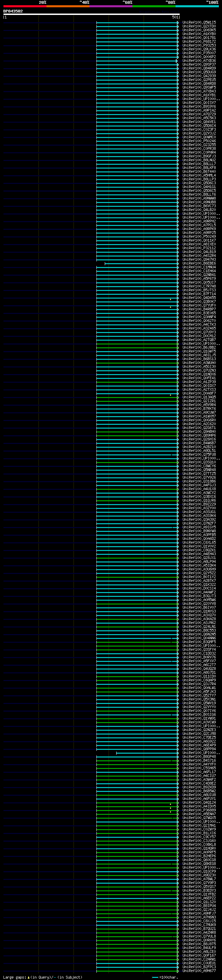Select hit label UniRef100_B5JTS3
This screenshot has width=222, height=980.
click(199, 290)
